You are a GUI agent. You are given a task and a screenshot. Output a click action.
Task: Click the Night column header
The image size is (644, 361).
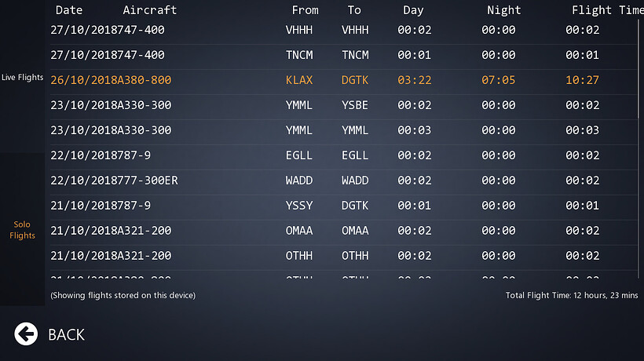[x=503, y=10]
